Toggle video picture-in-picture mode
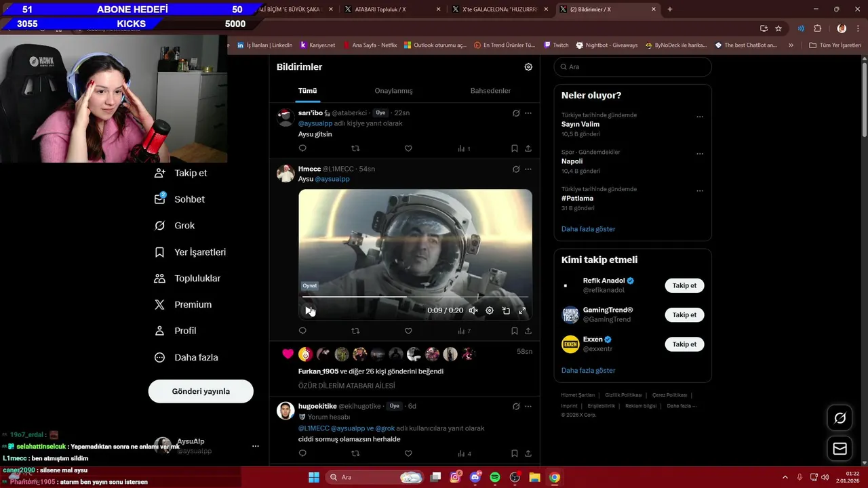The width and height of the screenshot is (868, 488). pos(506,310)
